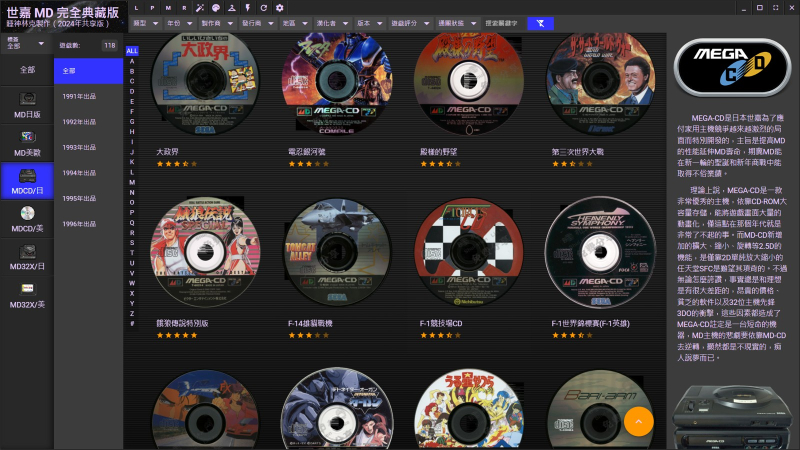Screen dimensions: 800x450
Task: Click the clothes hanger skin icon
Action: click(x=232, y=8)
